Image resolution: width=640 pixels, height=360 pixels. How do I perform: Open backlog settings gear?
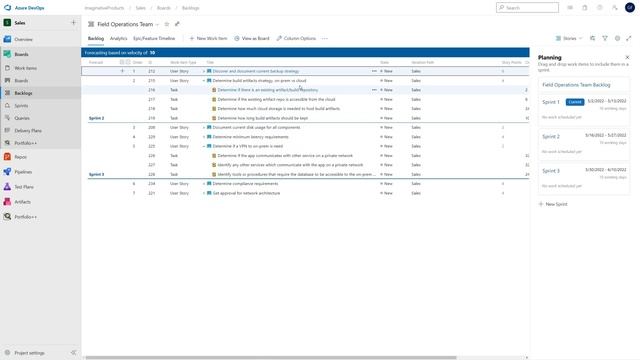[617, 38]
